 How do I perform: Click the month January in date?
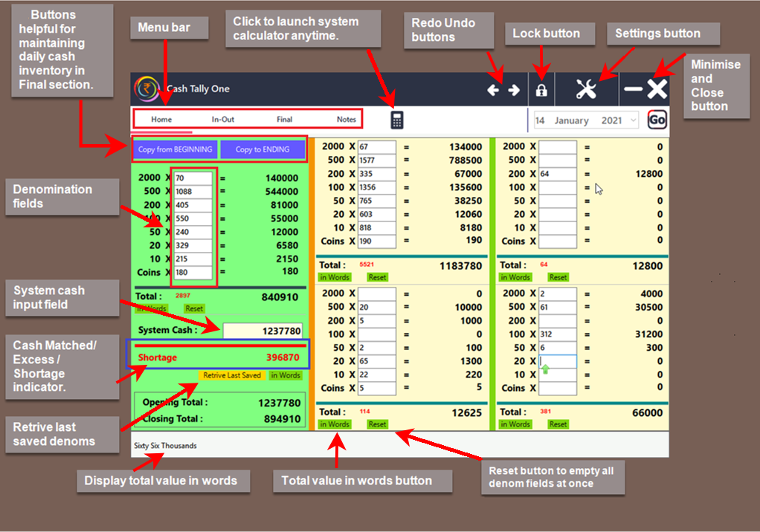pos(571,120)
